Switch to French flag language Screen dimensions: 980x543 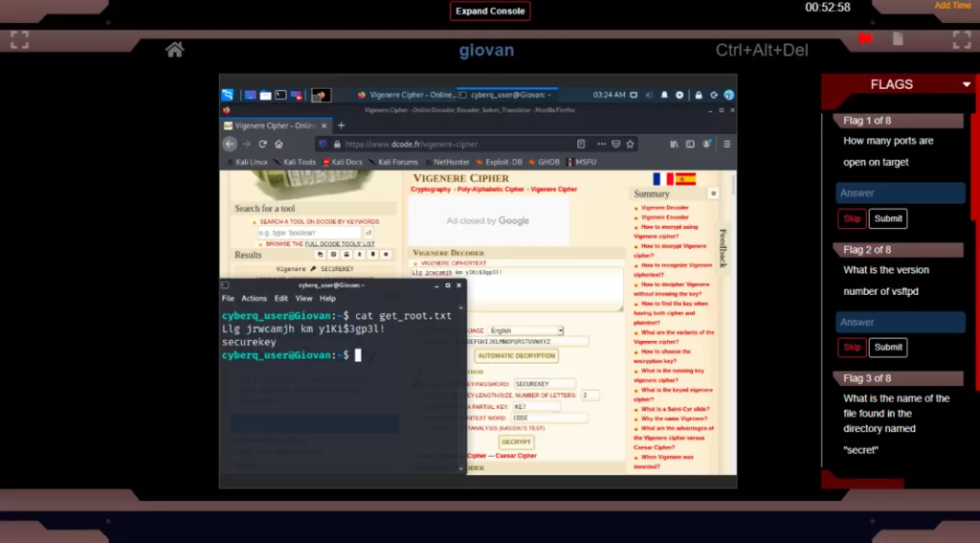(663, 179)
